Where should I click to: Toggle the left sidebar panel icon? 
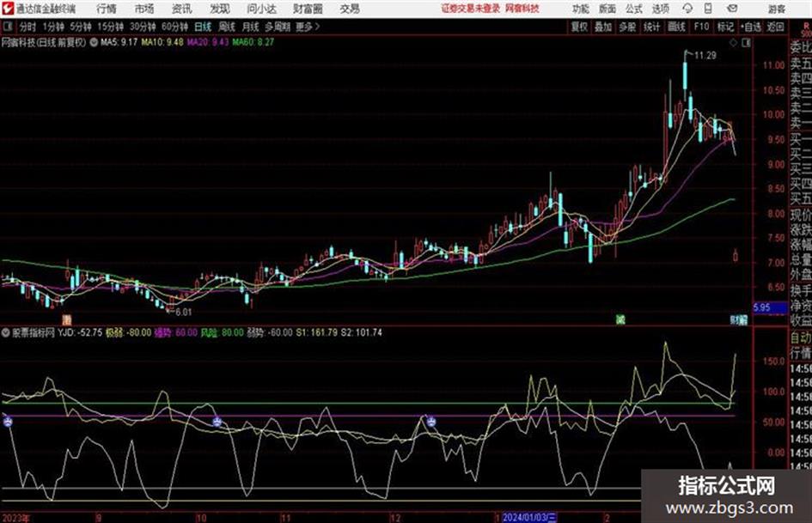click(x=8, y=27)
